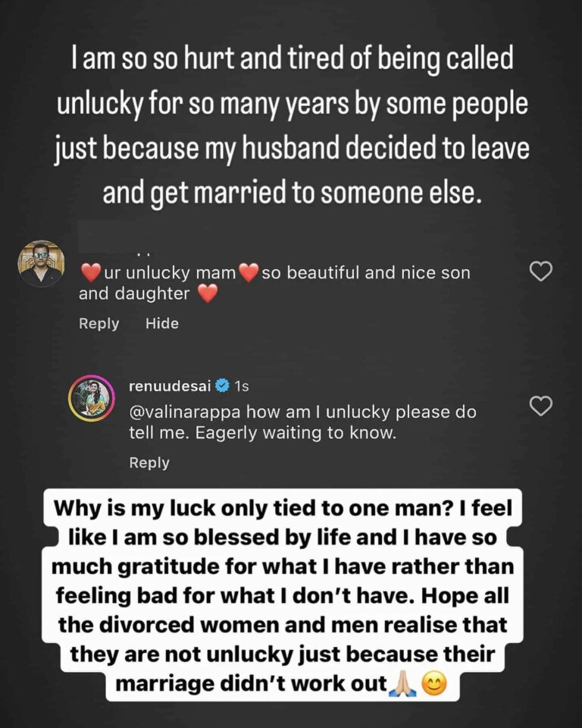The height and width of the screenshot is (728, 582).
Task: Open renuudesai's profile picture with story ring
Action: (x=92, y=398)
